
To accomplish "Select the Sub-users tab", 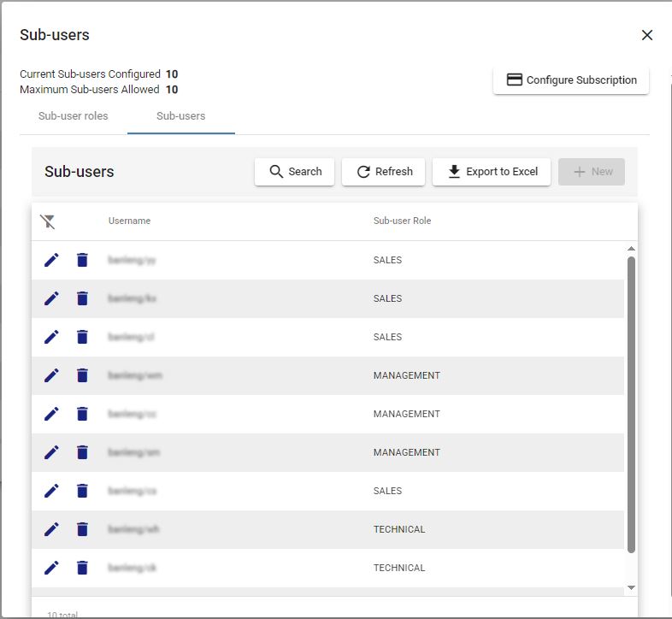I will [x=181, y=116].
